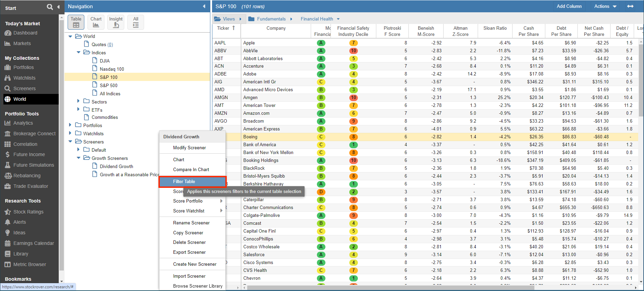Expand the Portfolios tree folder

(70, 125)
